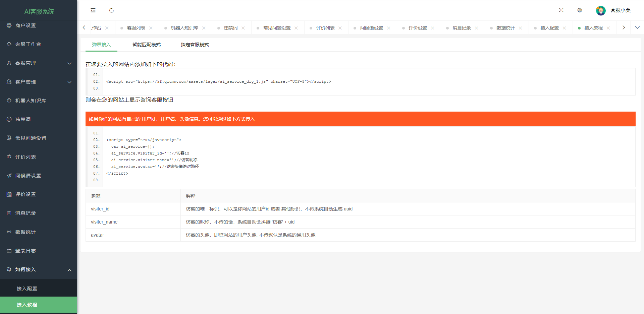644x314 pixels.
Task: Switch to the 接入配置 tab
Action: coord(549,28)
